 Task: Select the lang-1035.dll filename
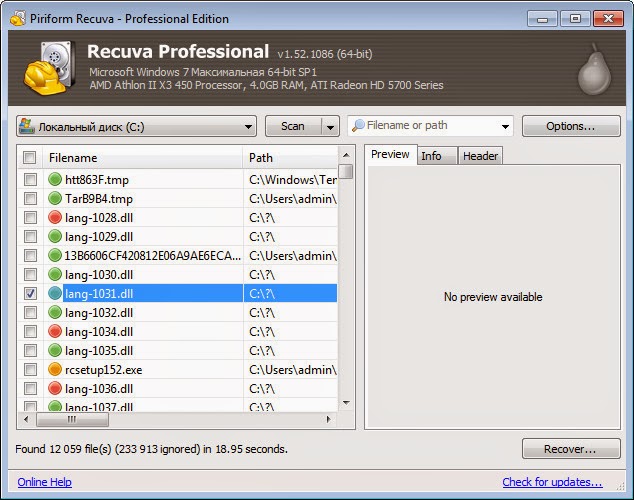pyautogui.click(x=99, y=350)
